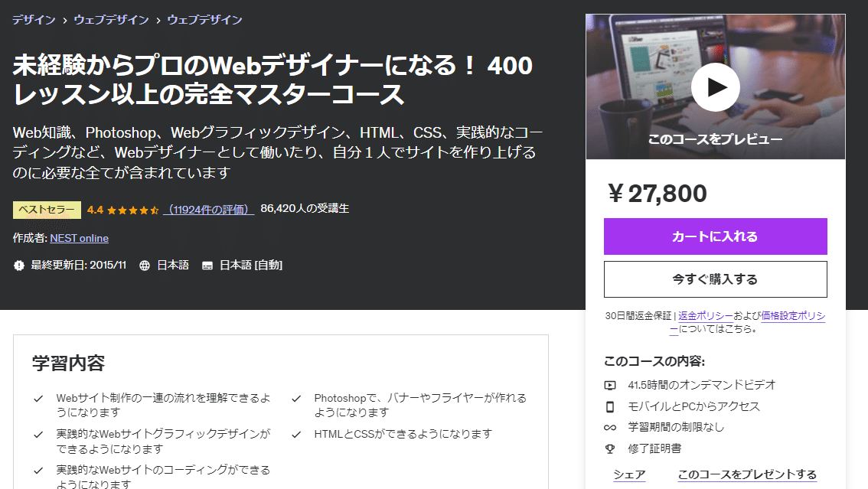The image size is (868, 489).
Task: Click the closed captions subtitle icon
Action: click(207, 266)
